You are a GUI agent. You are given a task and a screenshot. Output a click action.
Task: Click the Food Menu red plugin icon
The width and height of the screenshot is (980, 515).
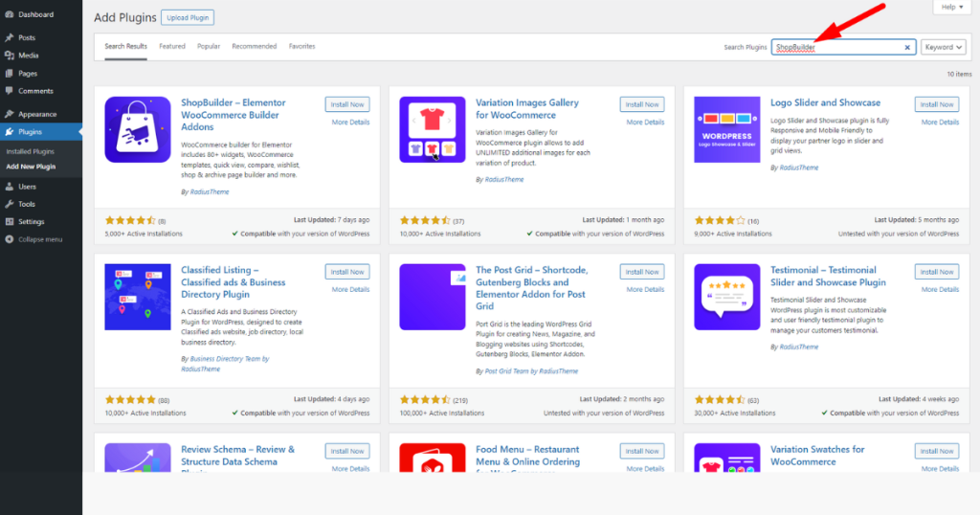coord(433,458)
